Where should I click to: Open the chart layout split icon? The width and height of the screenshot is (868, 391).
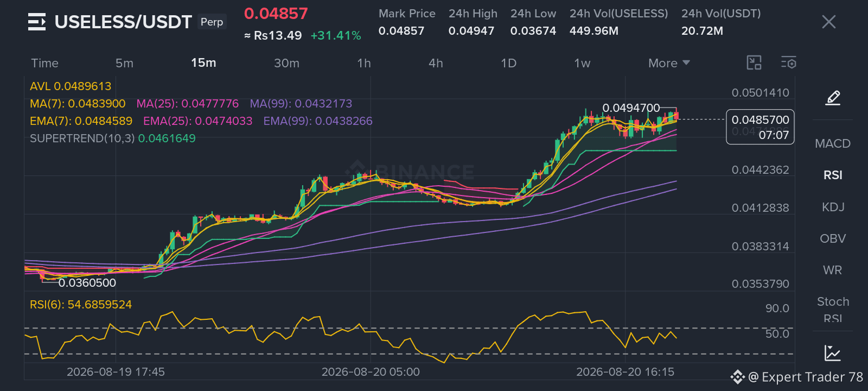coord(754,62)
